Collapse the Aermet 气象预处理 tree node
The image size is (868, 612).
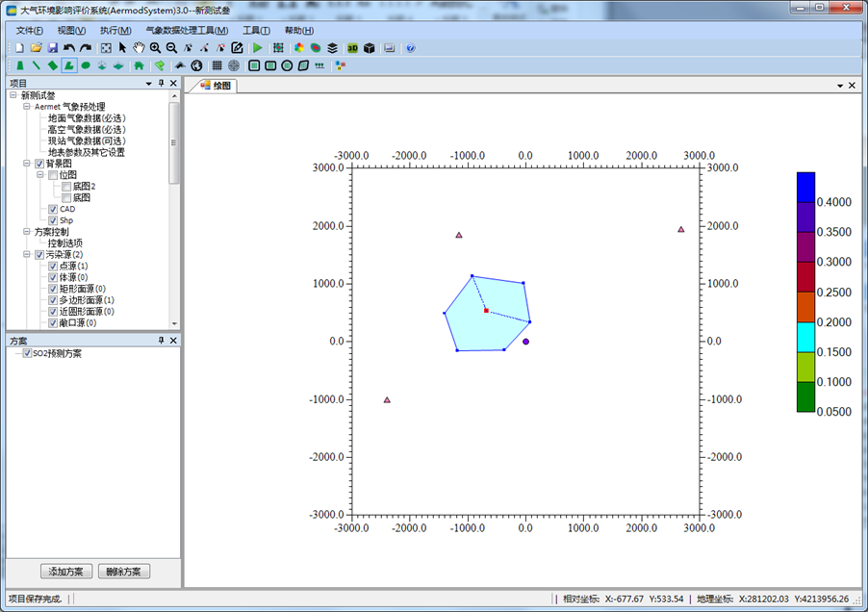click(x=27, y=107)
